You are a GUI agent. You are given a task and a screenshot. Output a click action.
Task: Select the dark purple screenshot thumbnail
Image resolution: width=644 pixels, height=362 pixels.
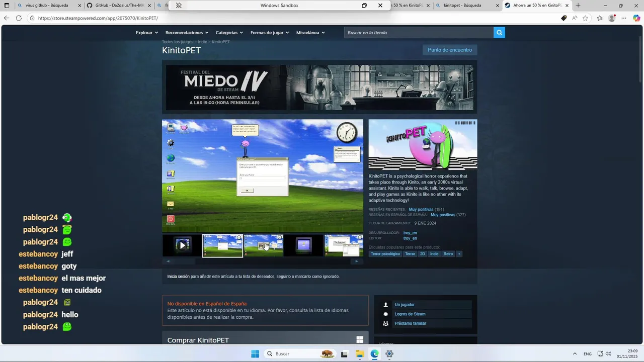coord(304,245)
